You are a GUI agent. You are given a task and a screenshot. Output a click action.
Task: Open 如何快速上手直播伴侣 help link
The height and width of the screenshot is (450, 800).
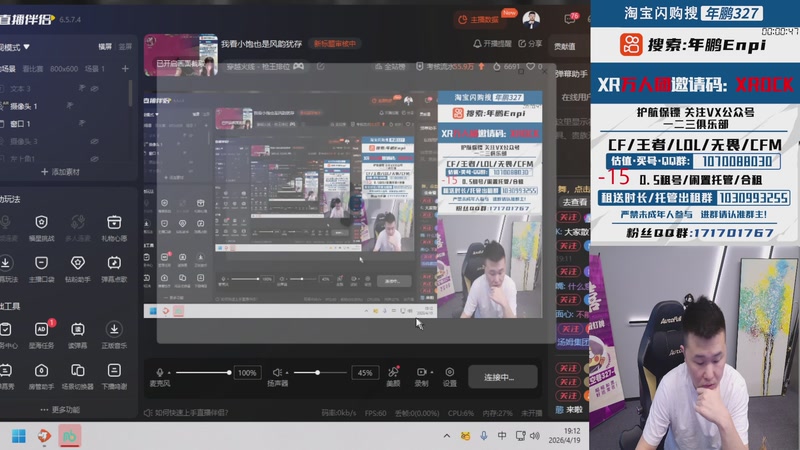[187, 413]
